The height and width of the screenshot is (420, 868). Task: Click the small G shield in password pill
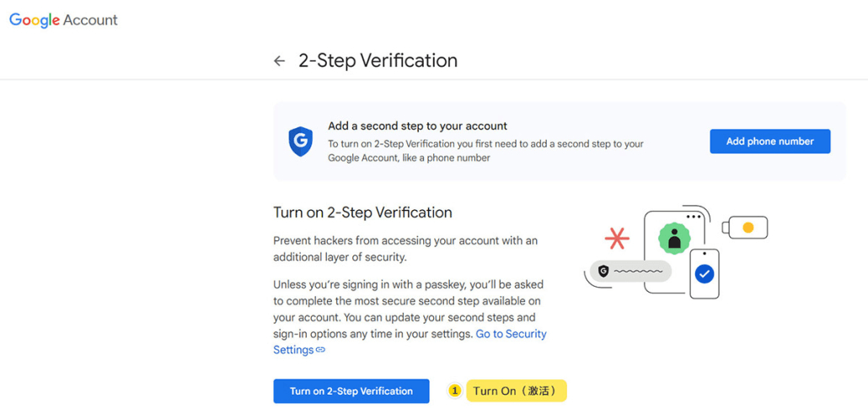point(603,272)
